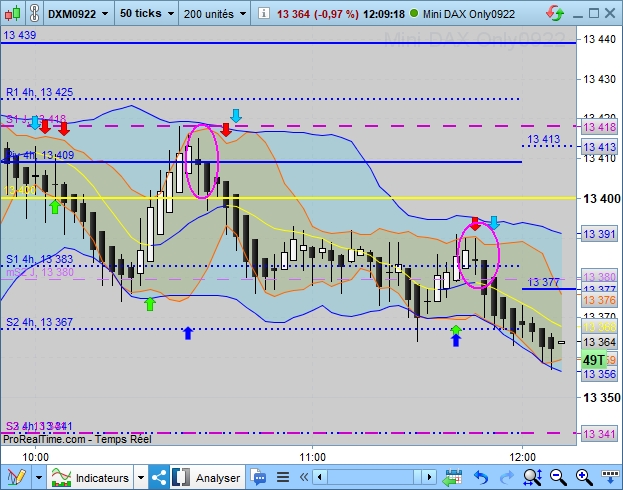Click the scrollbar right arrow

pos(429,476)
